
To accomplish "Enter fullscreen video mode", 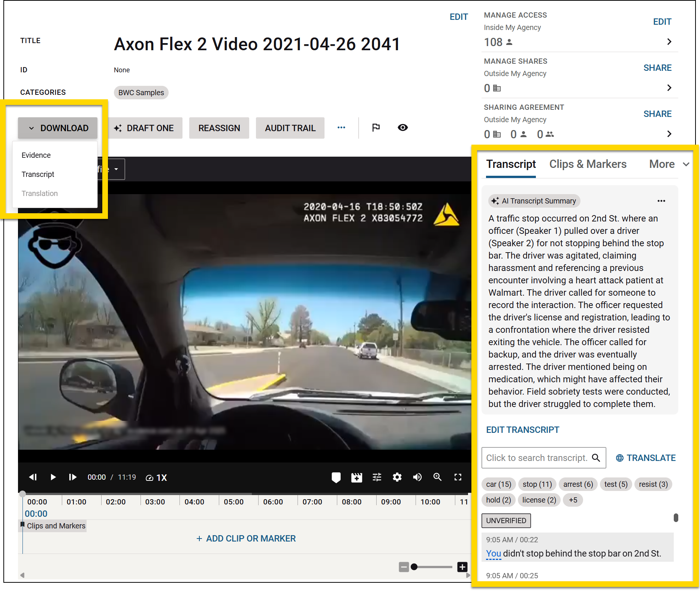I will 458,477.
